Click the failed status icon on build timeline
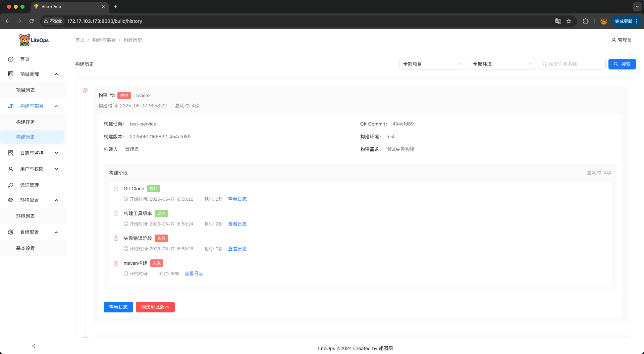This screenshot has height=354, width=644. coord(85,90)
